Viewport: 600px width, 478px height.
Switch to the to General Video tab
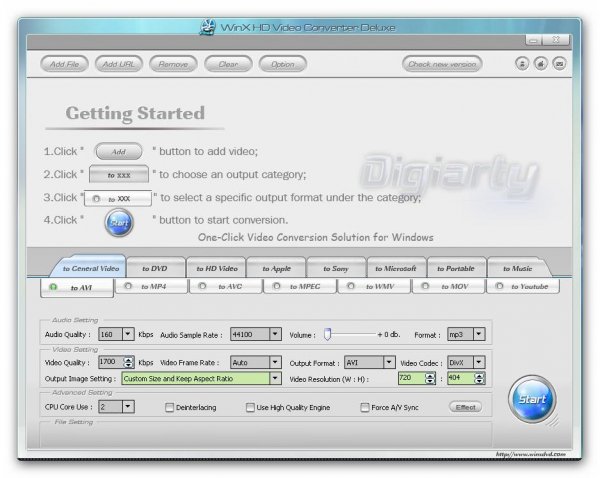91,268
